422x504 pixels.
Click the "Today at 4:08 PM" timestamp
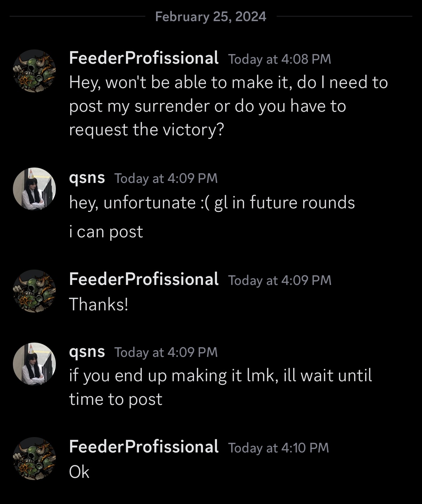pyautogui.click(x=280, y=59)
